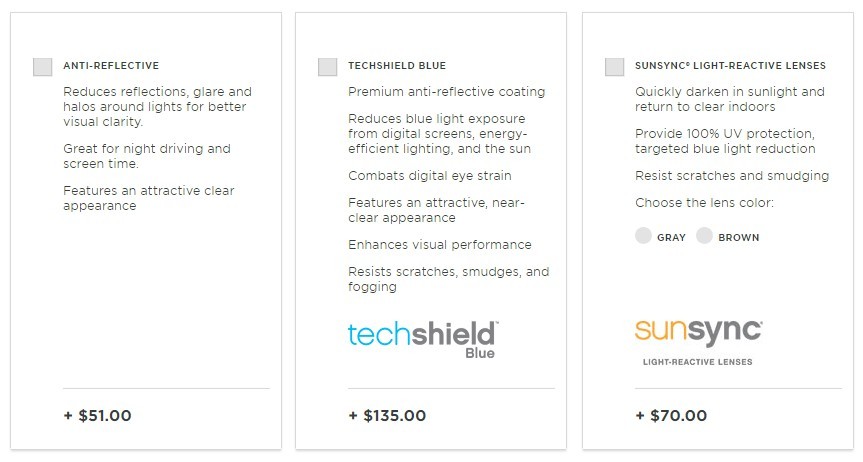
Task: Click the + $51.00 price
Action: coord(97,416)
